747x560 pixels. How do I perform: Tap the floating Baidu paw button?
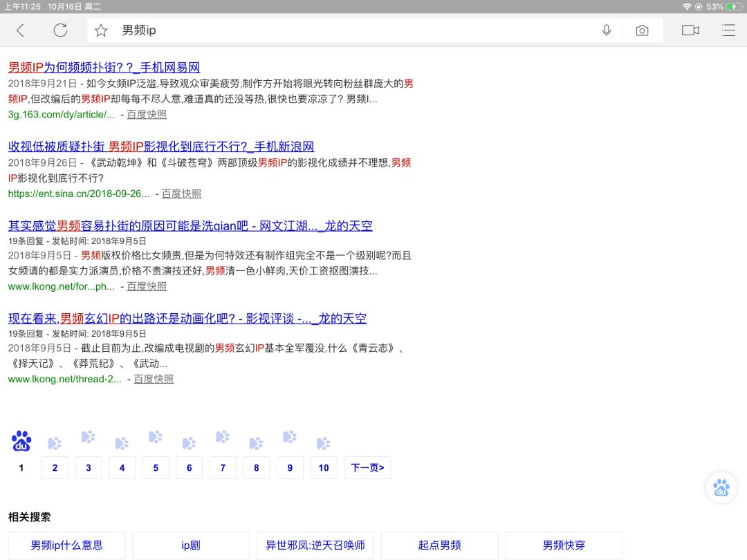(721, 487)
